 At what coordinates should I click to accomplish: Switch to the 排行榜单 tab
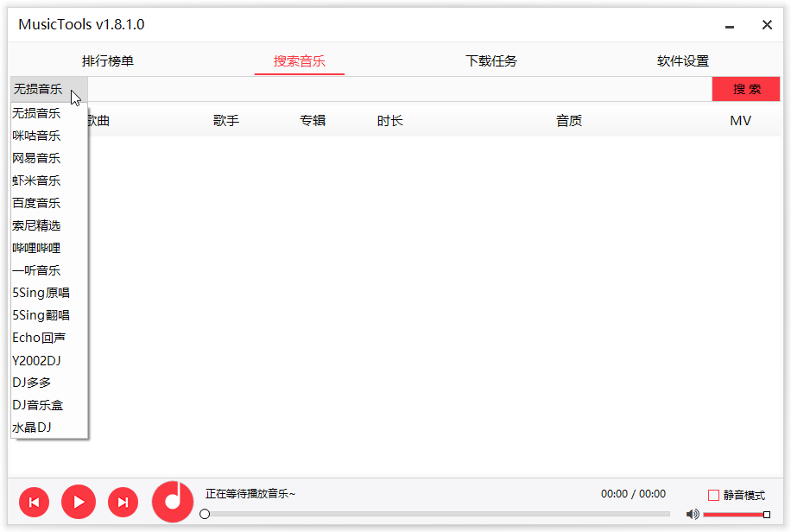[107, 60]
